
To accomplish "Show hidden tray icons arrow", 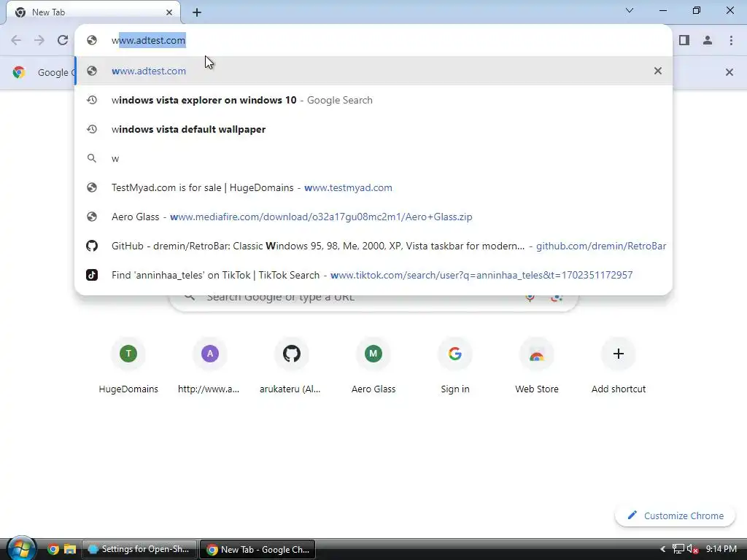I will pos(662,549).
